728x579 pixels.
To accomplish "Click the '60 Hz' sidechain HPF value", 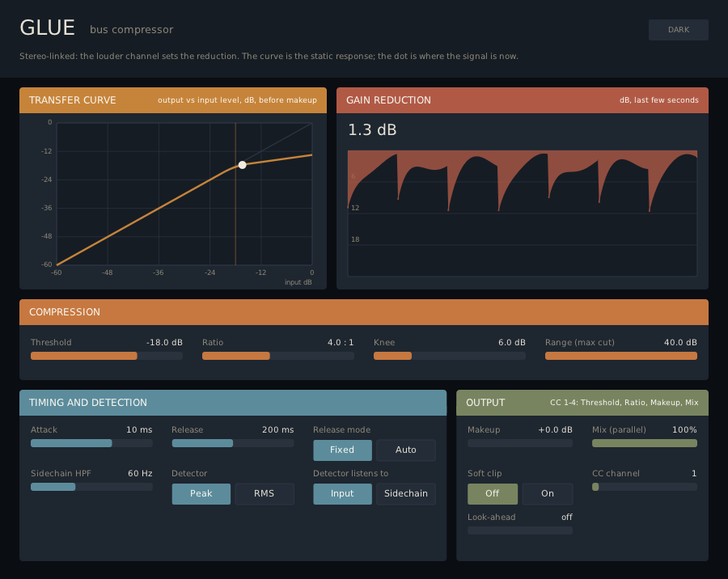I will click(140, 473).
